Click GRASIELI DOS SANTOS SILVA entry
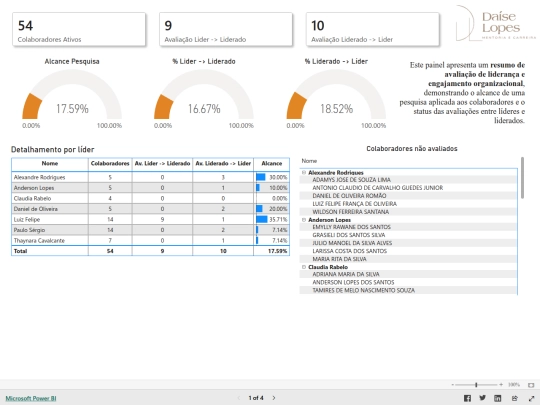The height and width of the screenshot is (405, 540). (349, 235)
